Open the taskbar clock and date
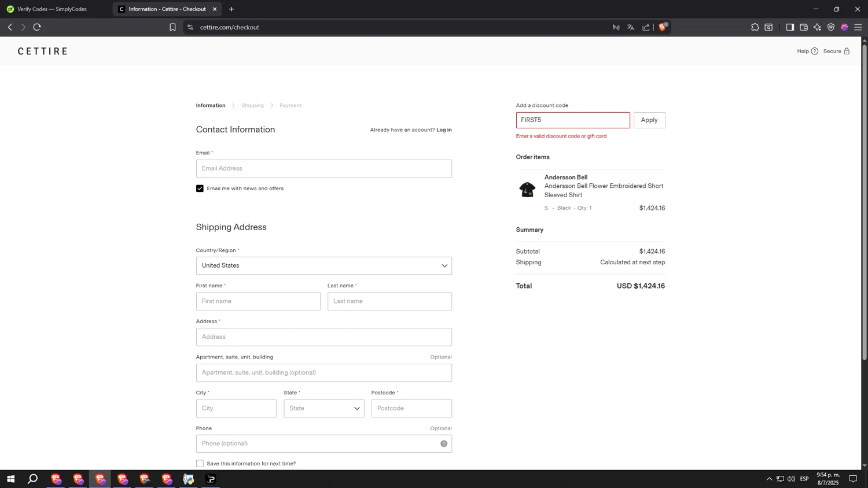 (x=827, y=479)
